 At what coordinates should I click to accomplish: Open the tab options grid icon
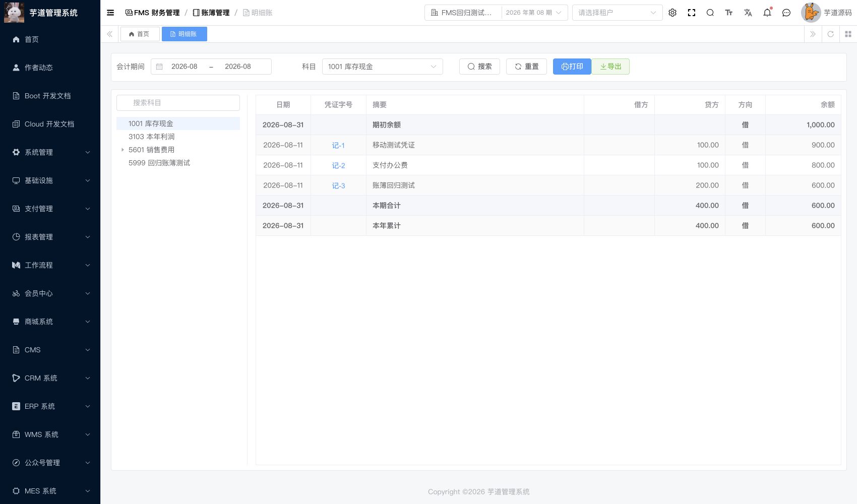848,34
